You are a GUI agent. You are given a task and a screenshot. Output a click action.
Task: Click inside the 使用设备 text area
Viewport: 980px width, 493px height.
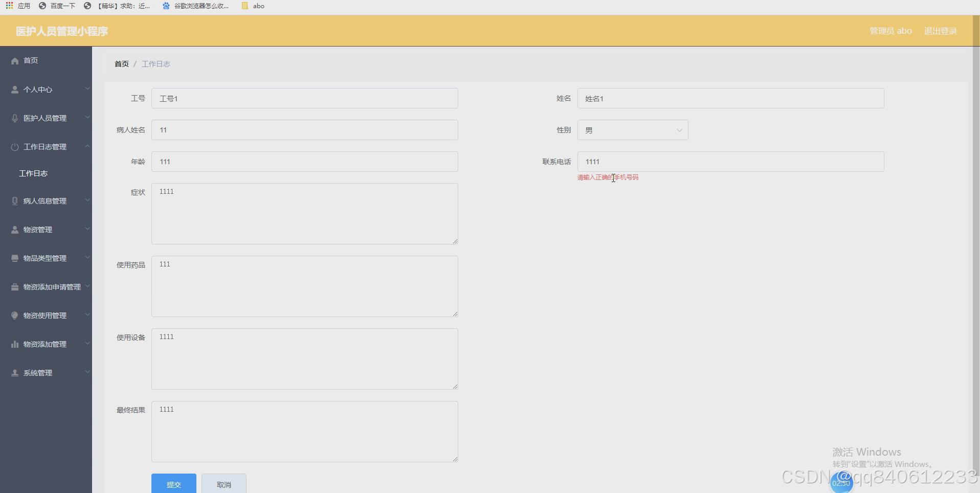click(305, 359)
